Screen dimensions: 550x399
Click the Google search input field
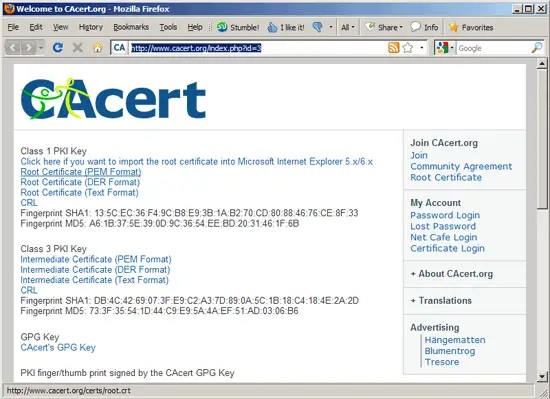(x=493, y=48)
